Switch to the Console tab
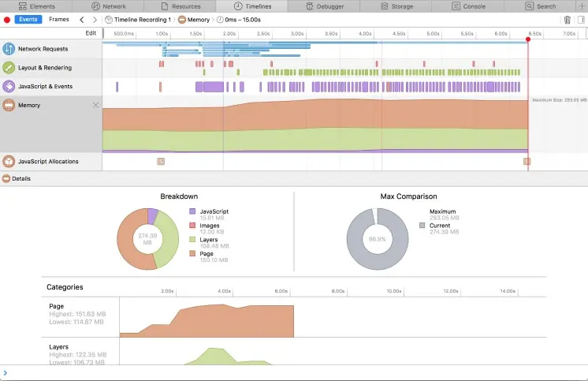 tap(468, 6)
